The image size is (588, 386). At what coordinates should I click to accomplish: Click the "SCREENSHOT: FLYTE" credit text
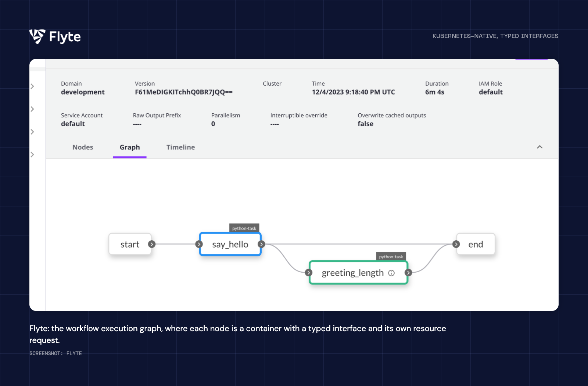click(x=55, y=353)
